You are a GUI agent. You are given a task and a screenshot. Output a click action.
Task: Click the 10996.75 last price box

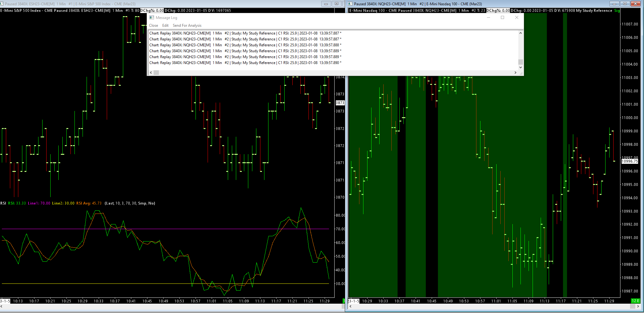pos(630,161)
